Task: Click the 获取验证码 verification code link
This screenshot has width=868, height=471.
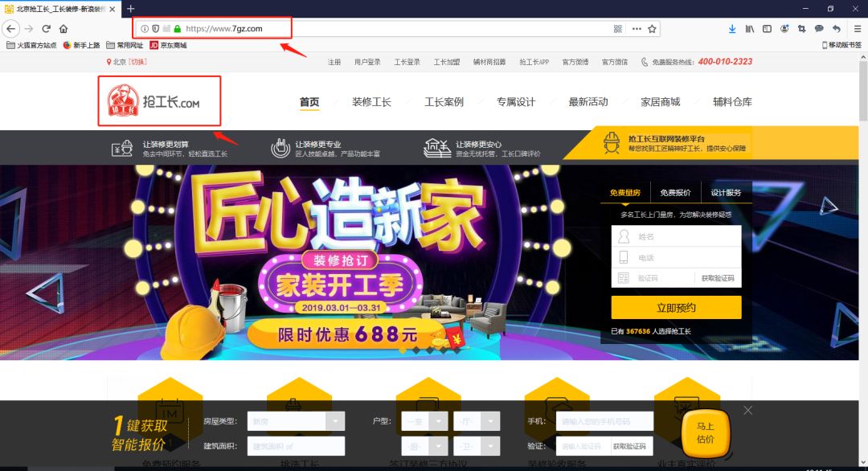Action: pos(718,277)
